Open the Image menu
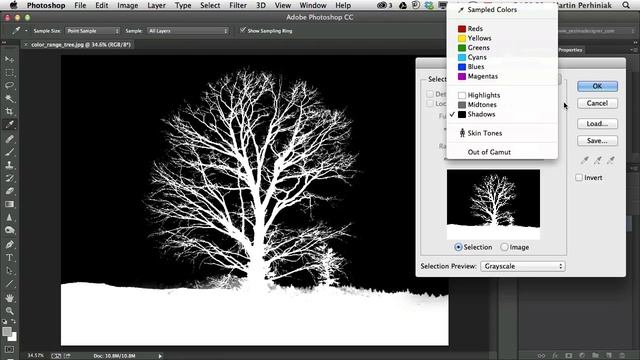This screenshot has height=360, width=640. click(x=127, y=5)
